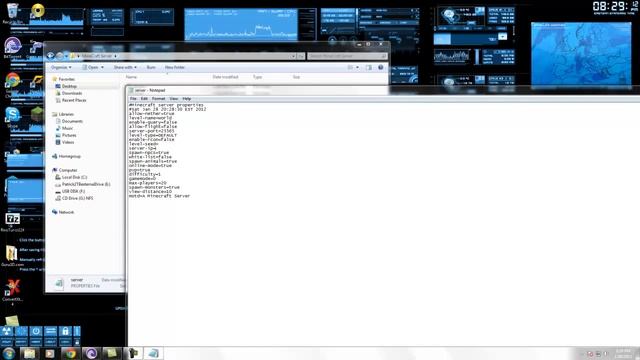Open Explorer help question mark icon
Screen dimensions: 640x360
coord(380,67)
